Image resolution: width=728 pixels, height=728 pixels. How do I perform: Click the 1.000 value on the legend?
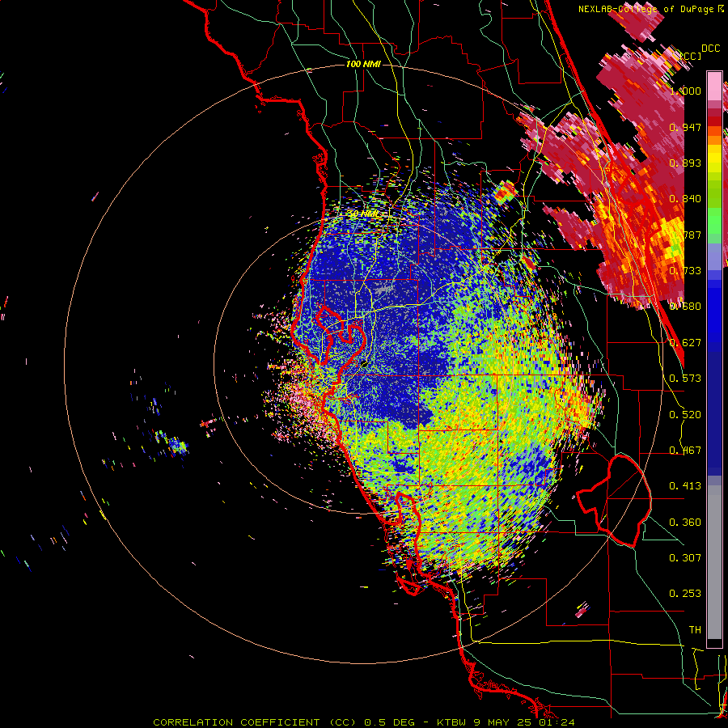(x=685, y=91)
